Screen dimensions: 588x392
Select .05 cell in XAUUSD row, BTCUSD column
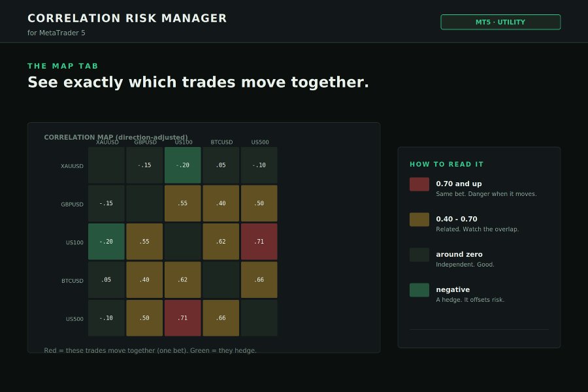click(x=221, y=165)
